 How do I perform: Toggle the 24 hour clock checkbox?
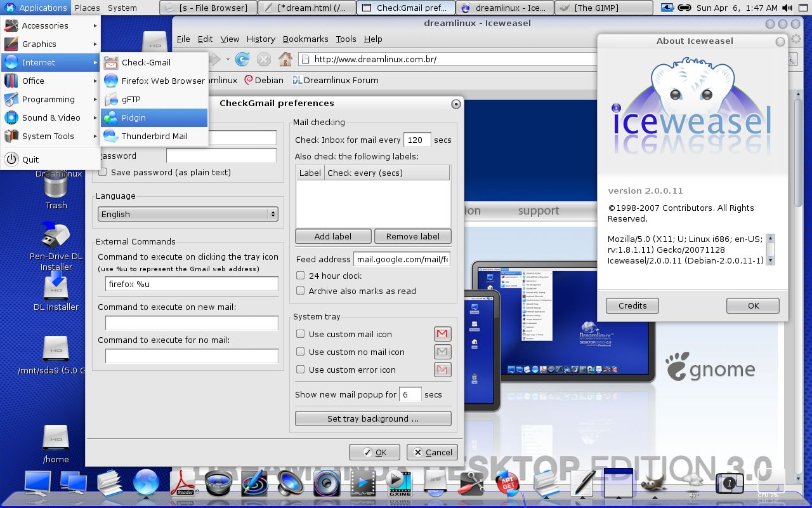[x=301, y=276]
